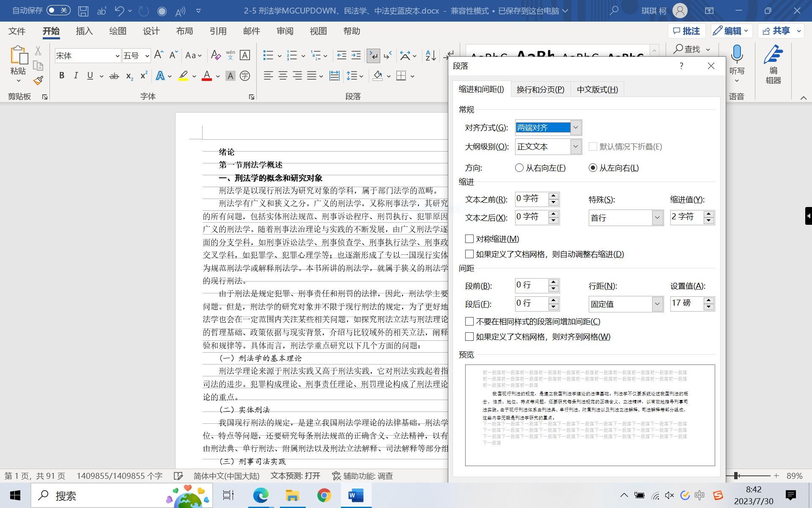This screenshot has width=812, height=508.
Task: Click the red font color swatch
Action: 207,76
